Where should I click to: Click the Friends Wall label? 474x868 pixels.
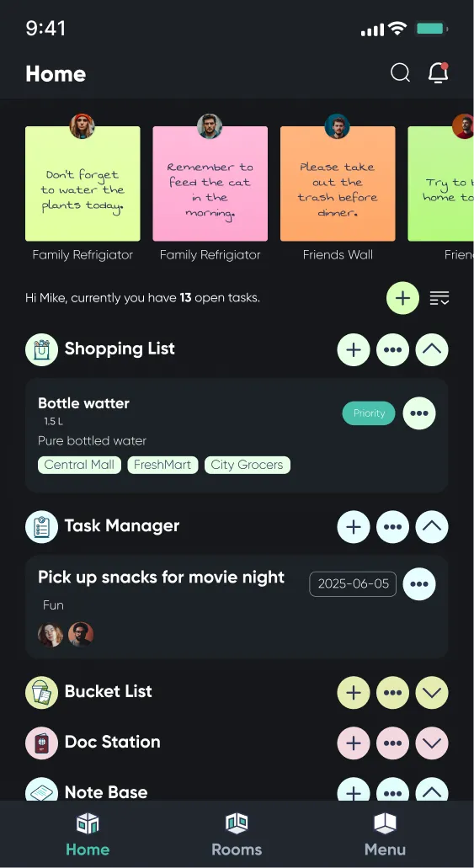(x=338, y=255)
